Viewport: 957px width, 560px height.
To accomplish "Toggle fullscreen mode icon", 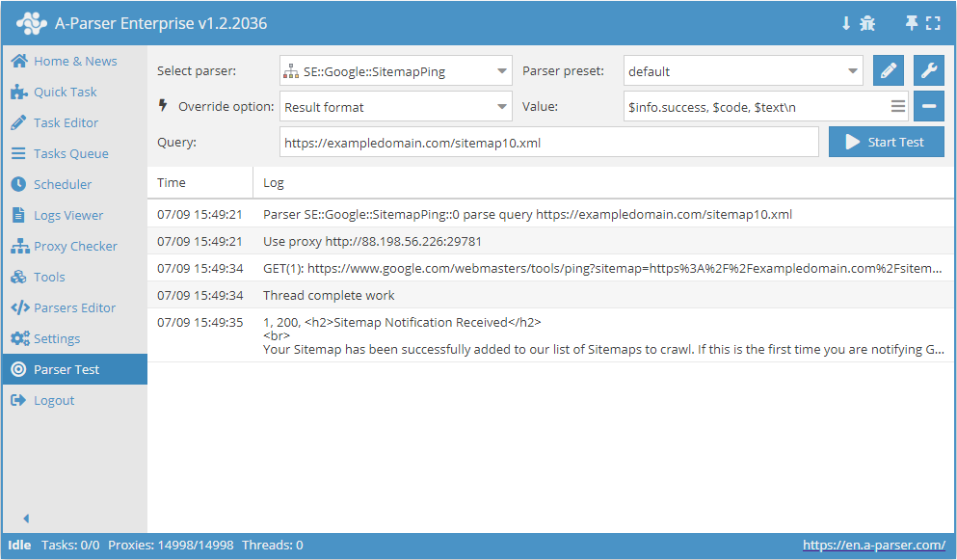I will point(932,23).
